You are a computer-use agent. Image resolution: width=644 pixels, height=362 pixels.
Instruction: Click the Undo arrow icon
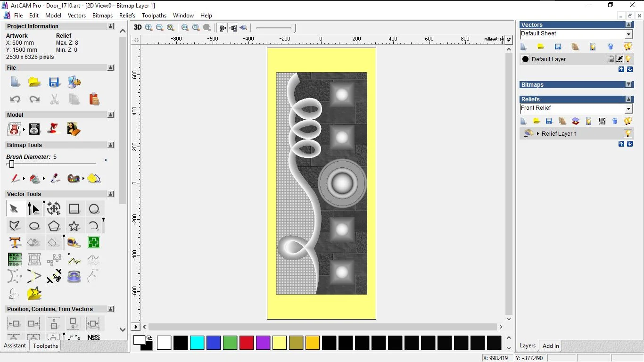click(x=15, y=99)
